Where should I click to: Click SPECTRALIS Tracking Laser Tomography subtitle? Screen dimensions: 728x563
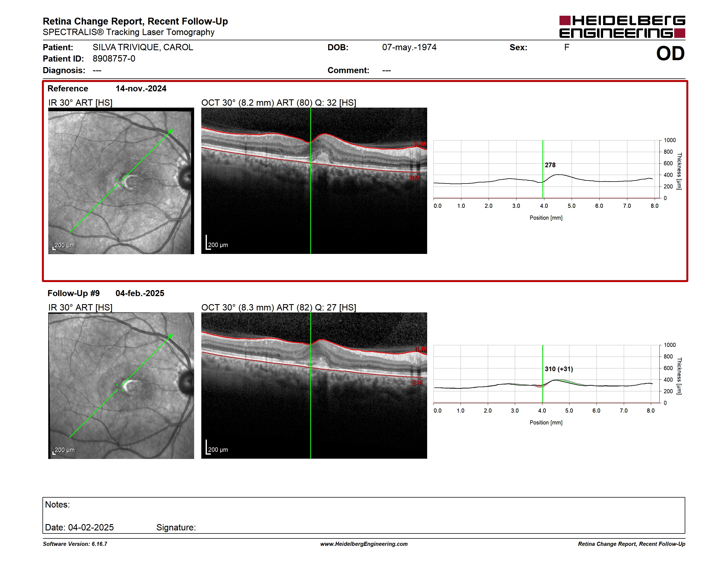coord(129,32)
